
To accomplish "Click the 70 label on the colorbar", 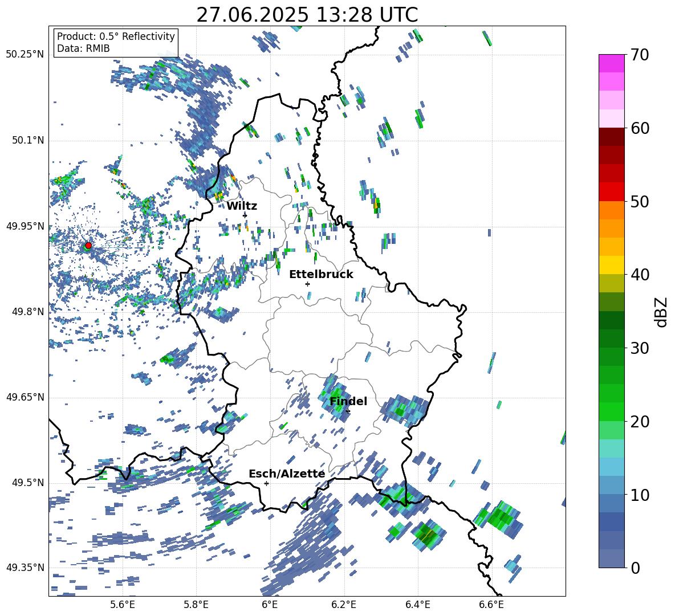I will 640,55.
